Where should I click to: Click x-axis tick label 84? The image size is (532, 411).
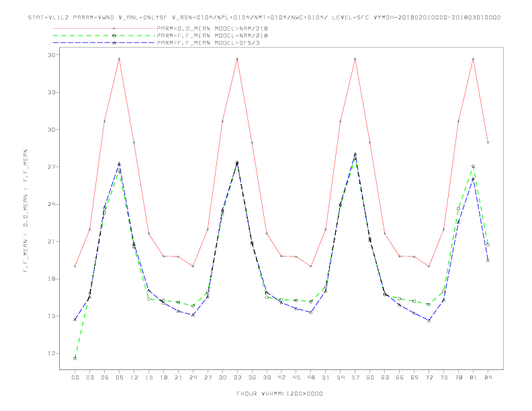488,377
